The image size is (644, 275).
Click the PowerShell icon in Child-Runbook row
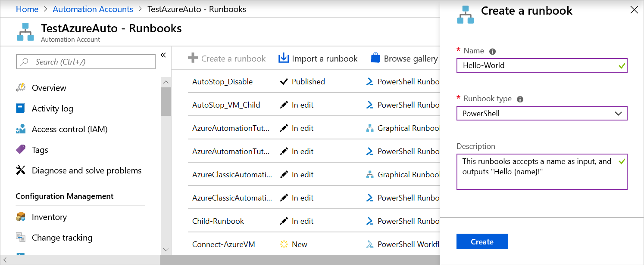point(369,221)
